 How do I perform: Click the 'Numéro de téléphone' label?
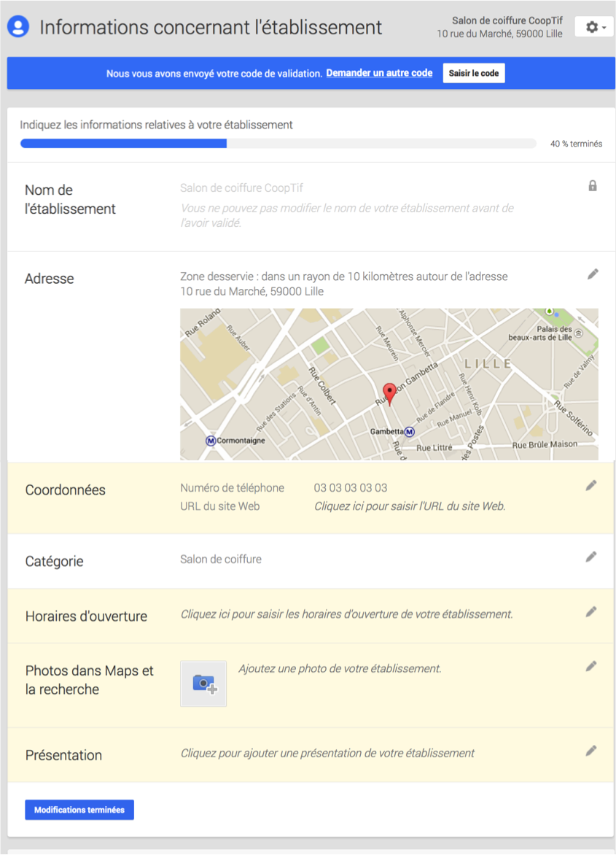(x=232, y=488)
